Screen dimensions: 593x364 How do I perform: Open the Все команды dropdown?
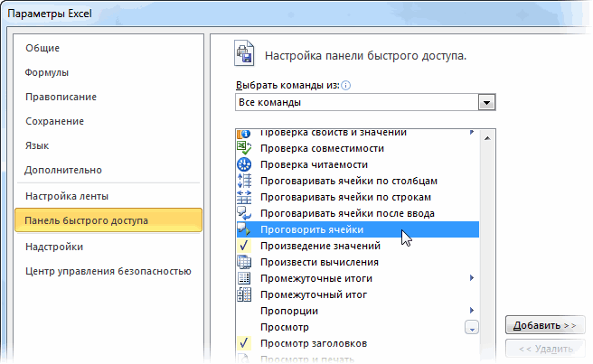click(x=486, y=102)
